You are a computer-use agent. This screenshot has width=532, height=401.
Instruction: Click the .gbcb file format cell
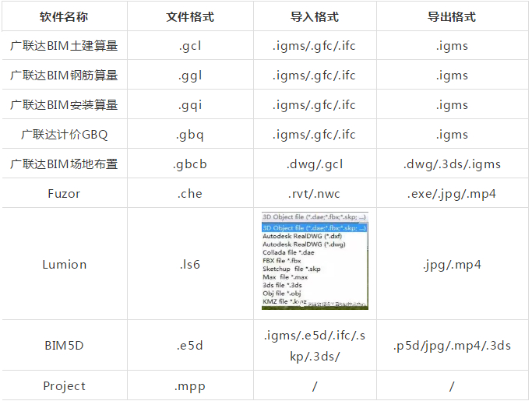190,164
